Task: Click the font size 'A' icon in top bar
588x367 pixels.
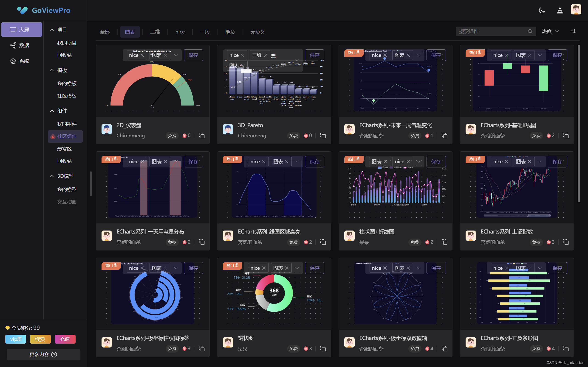Action: click(560, 10)
